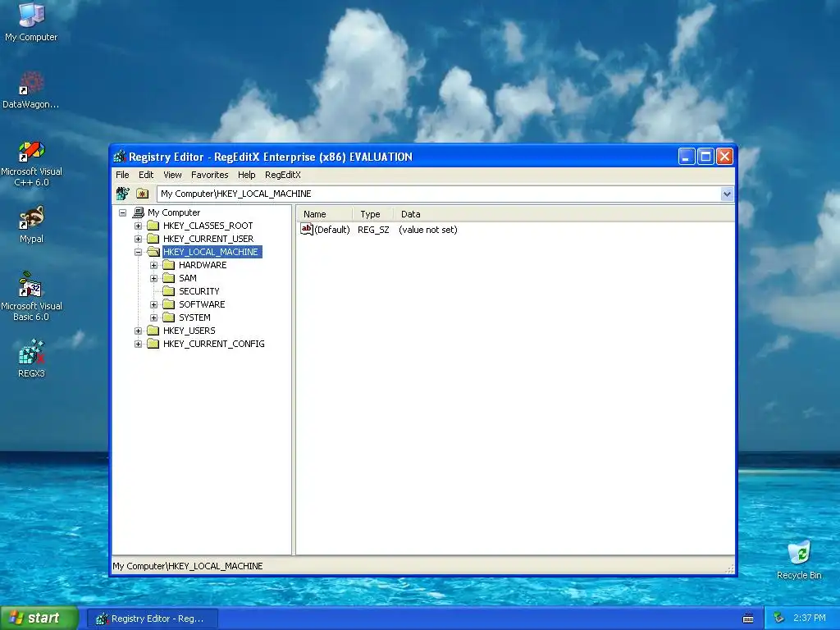Open the View menu
Image resolution: width=840 pixels, height=630 pixels.
click(x=172, y=175)
